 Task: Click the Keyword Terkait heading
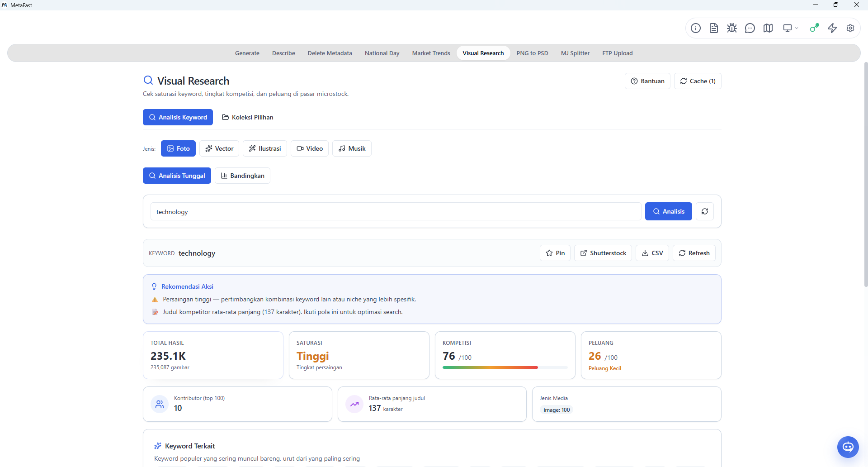click(x=190, y=446)
